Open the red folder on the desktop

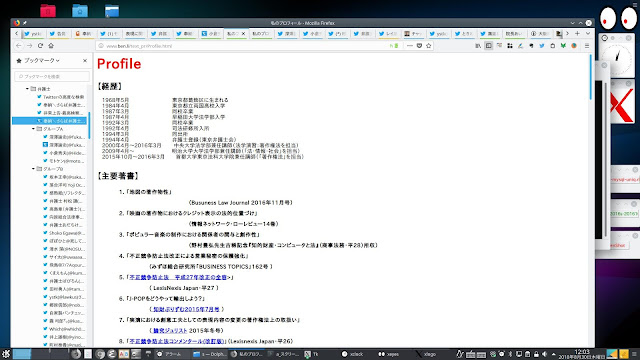coord(48,11)
